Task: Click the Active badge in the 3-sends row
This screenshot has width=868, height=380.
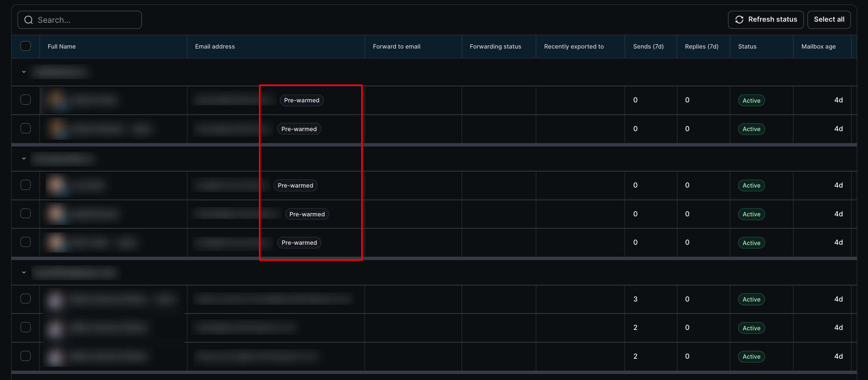Action: (x=751, y=299)
